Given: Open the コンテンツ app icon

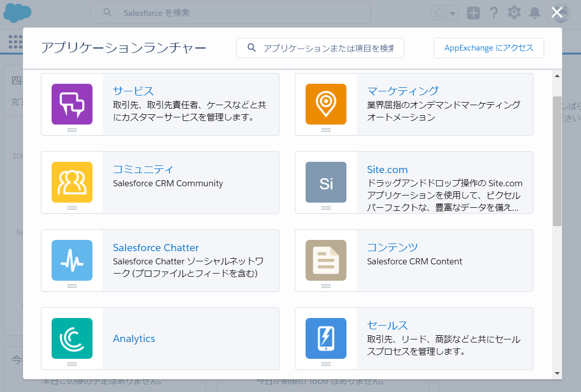Looking at the screenshot, I should coord(326,260).
